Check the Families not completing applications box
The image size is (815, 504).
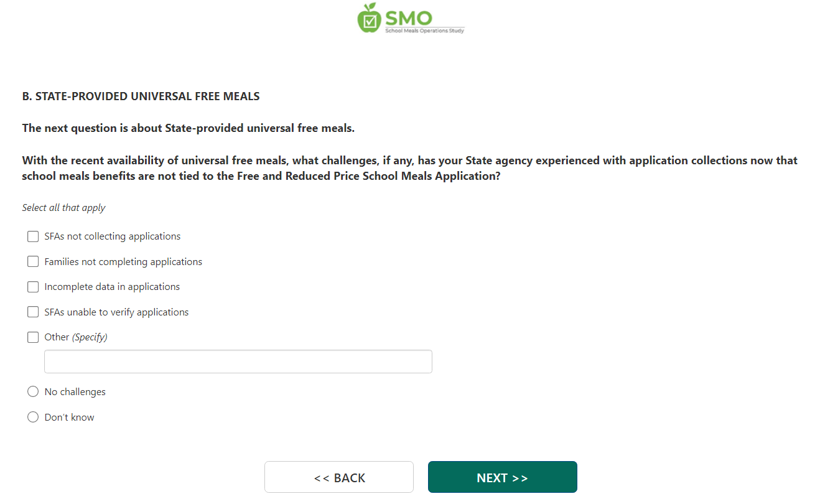[33, 262]
